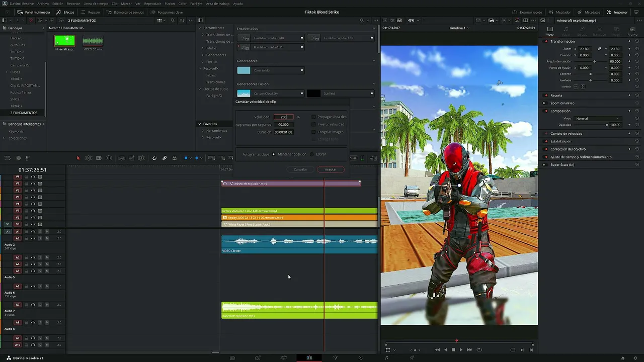The height and width of the screenshot is (362, 644).
Task: Cancel the speed change dialog
Action: [300, 169]
